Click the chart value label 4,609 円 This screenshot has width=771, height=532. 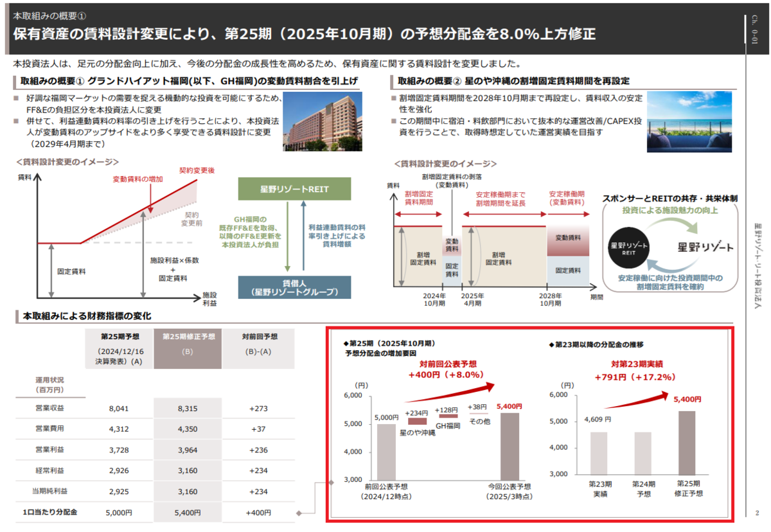(598, 420)
